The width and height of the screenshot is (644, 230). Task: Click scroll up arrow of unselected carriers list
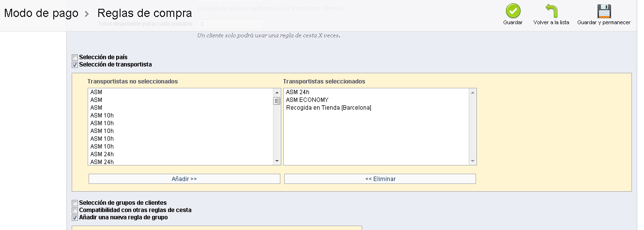(277, 93)
